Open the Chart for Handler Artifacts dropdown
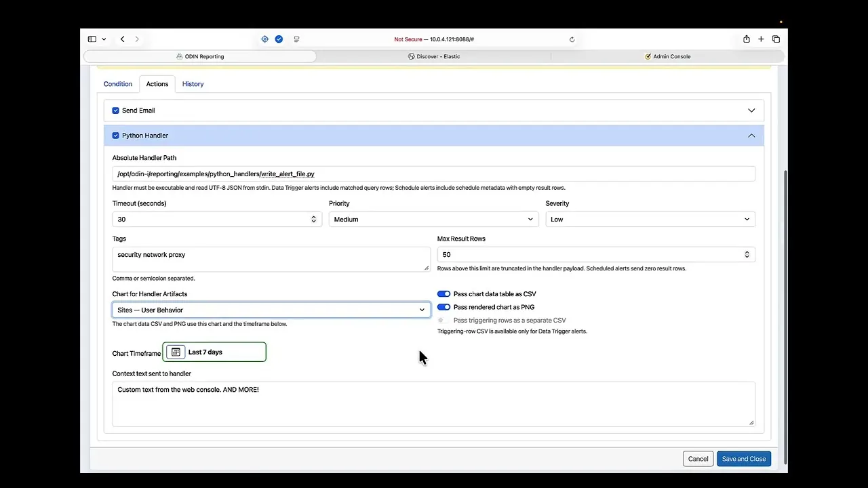This screenshot has width=868, height=488. [271, 310]
